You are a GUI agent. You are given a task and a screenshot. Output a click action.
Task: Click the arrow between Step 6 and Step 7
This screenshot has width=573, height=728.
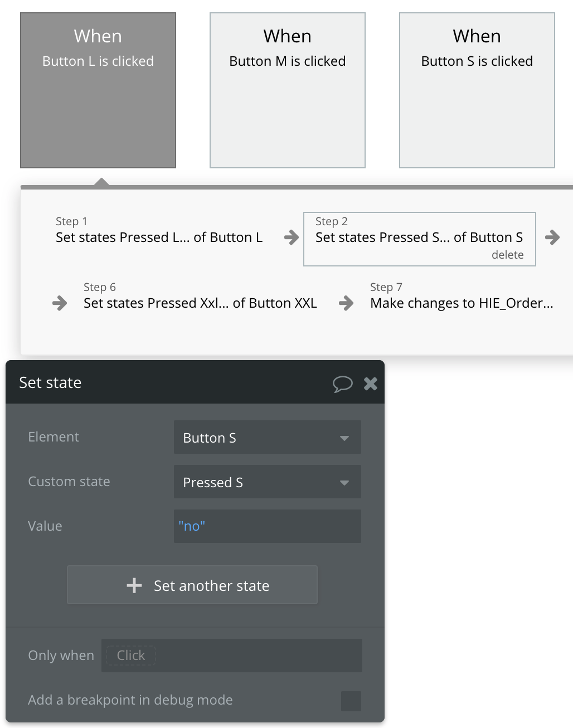346,303
